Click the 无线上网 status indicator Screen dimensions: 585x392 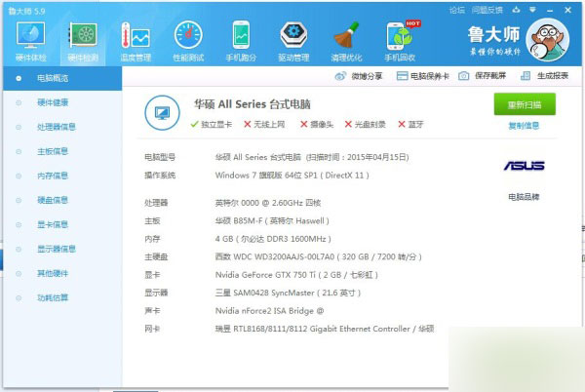264,124
